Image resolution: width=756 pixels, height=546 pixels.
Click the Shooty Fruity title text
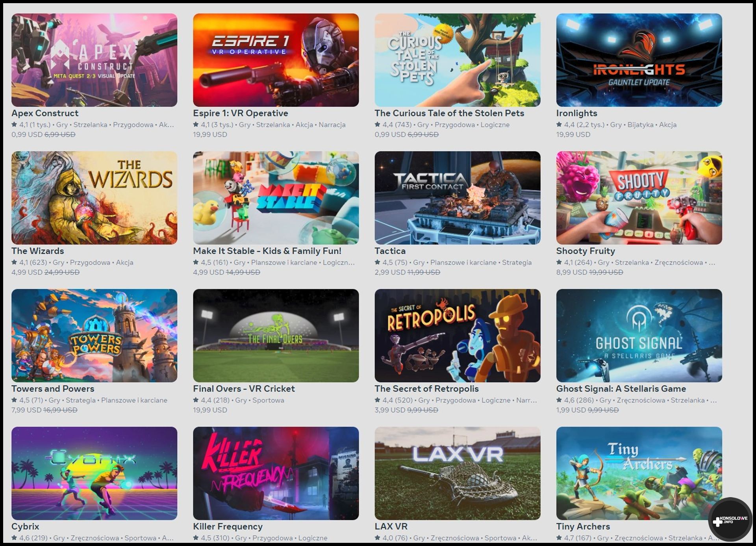pos(586,251)
